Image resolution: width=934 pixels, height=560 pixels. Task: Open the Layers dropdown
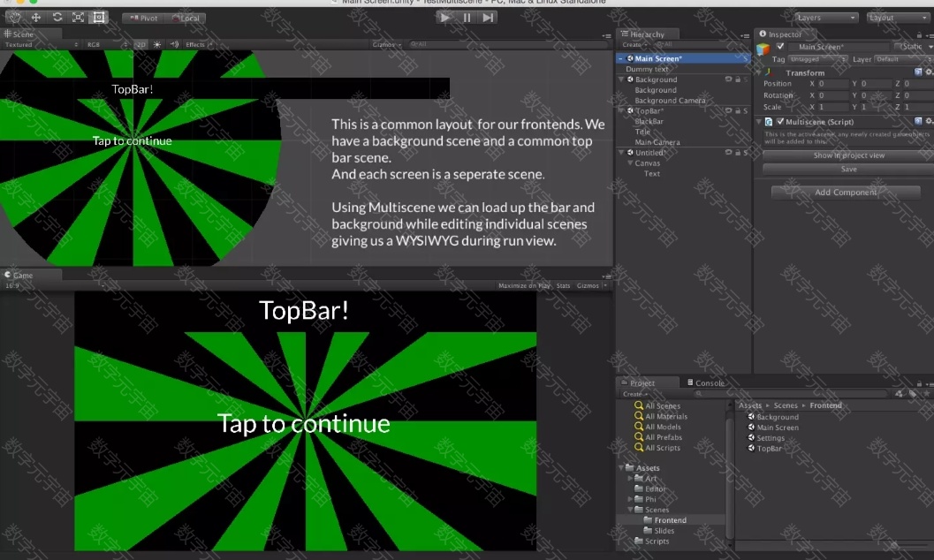point(826,18)
